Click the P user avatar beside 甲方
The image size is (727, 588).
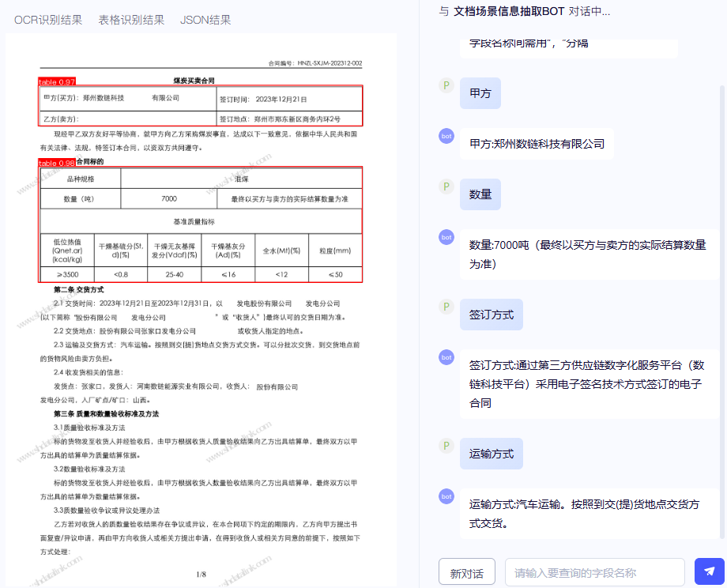pyautogui.click(x=446, y=85)
